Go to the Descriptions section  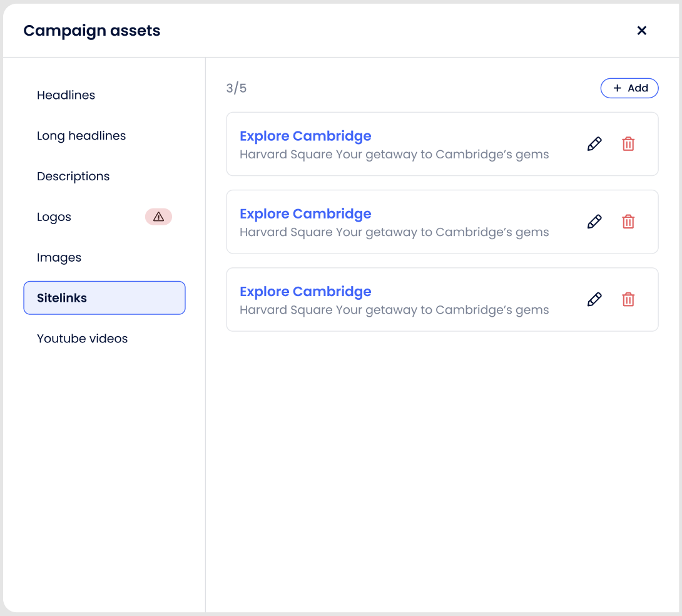click(73, 177)
